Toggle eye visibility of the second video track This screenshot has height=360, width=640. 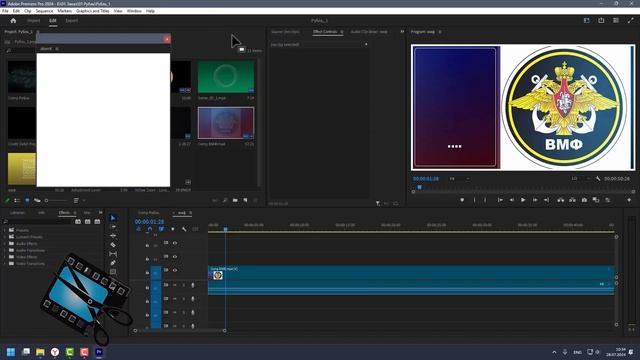(175, 257)
